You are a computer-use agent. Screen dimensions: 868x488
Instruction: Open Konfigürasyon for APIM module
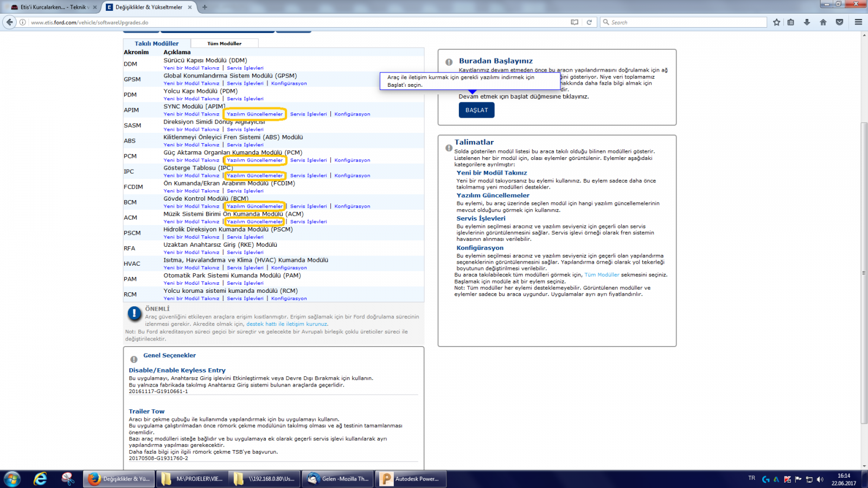(352, 114)
